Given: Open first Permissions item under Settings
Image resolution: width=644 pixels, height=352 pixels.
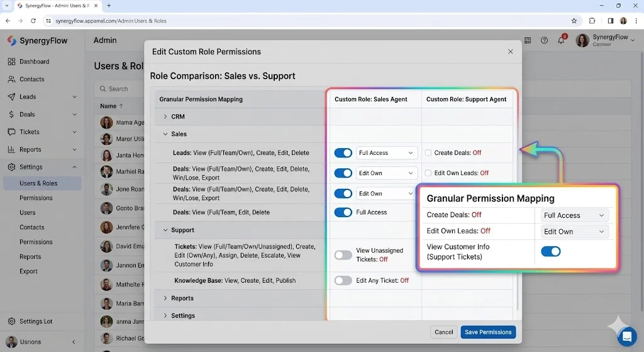Looking at the screenshot, I should pos(36,198).
